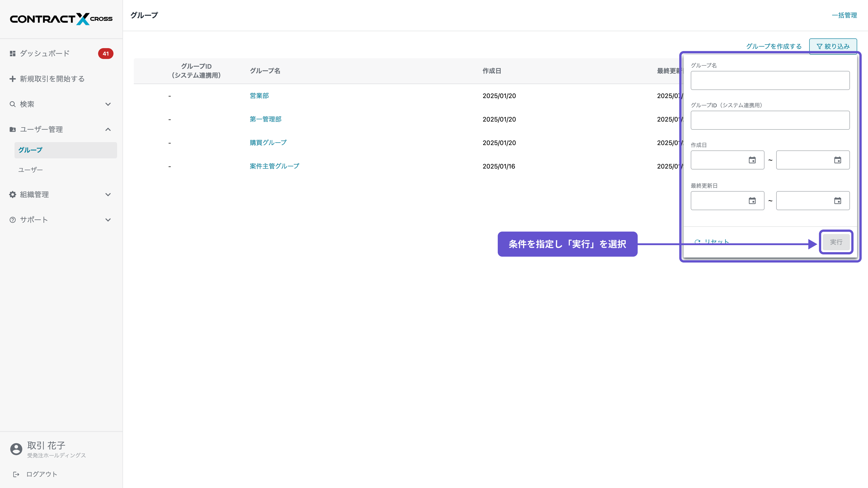Open calendar for 作成日 start date
The width and height of the screenshot is (868, 488).
pyautogui.click(x=752, y=160)
